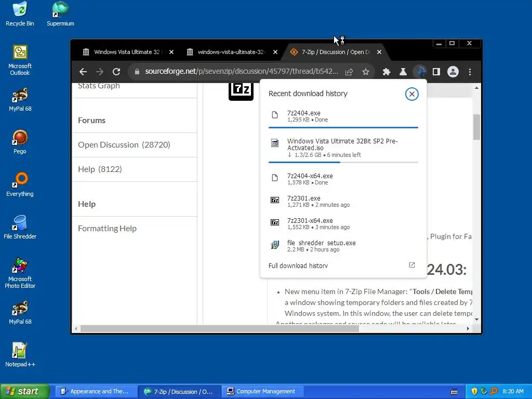Image resolution: width=532 pixels, height=399 pixels.
Task: Open the Start menu
Action: coord(25,391)
